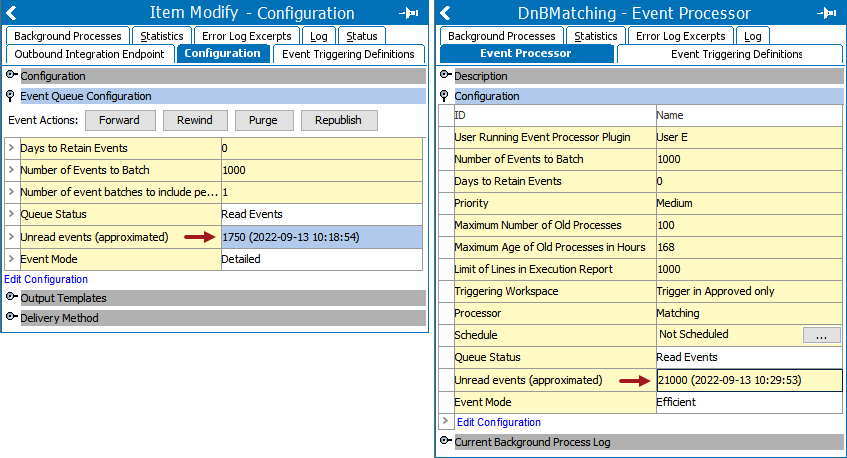
Task: Click the Republish button
Action: (338, 120)
